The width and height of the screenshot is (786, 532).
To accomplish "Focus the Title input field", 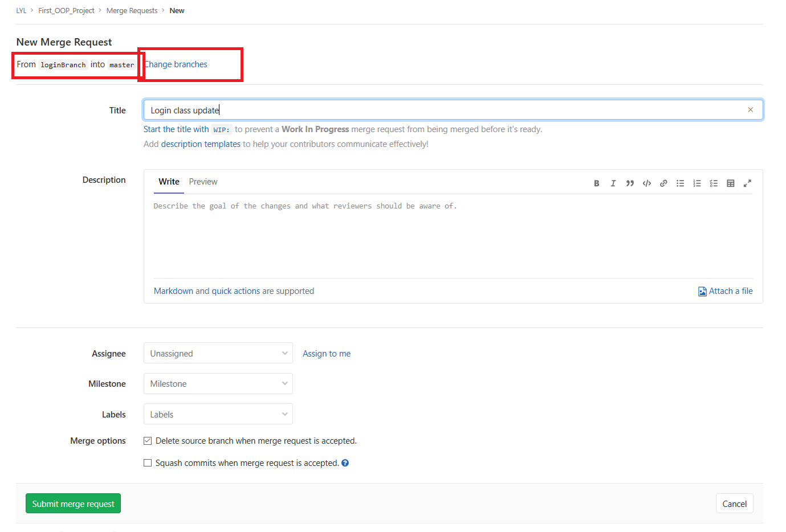I will [x=453, y=110].
